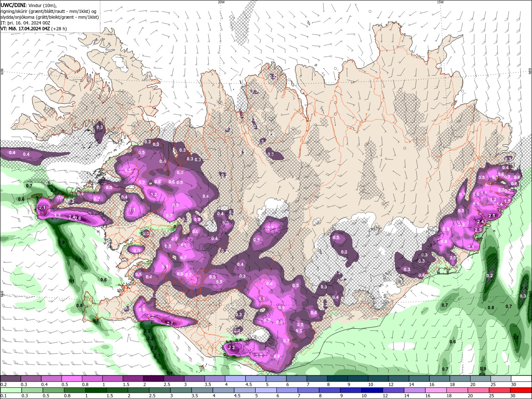
Task: Click the lavender 4–4.5 swatch in the snow scale
Action: click(235, 378)
